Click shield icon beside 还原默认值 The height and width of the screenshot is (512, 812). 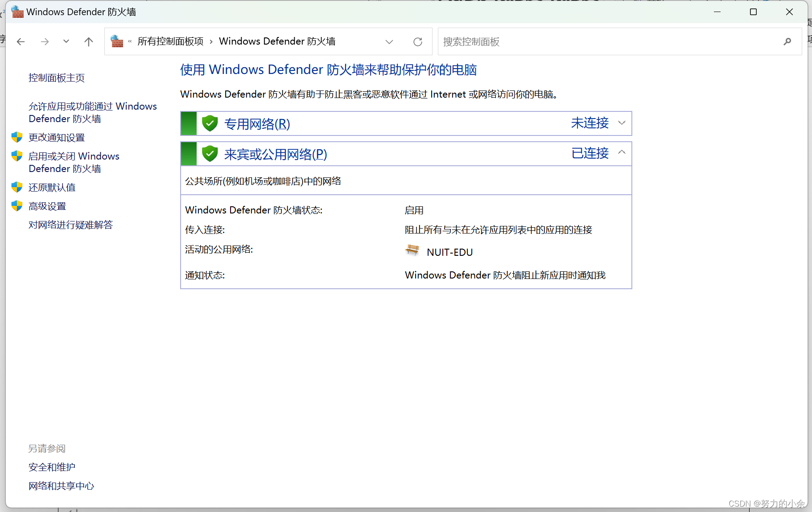pos(17,187)
